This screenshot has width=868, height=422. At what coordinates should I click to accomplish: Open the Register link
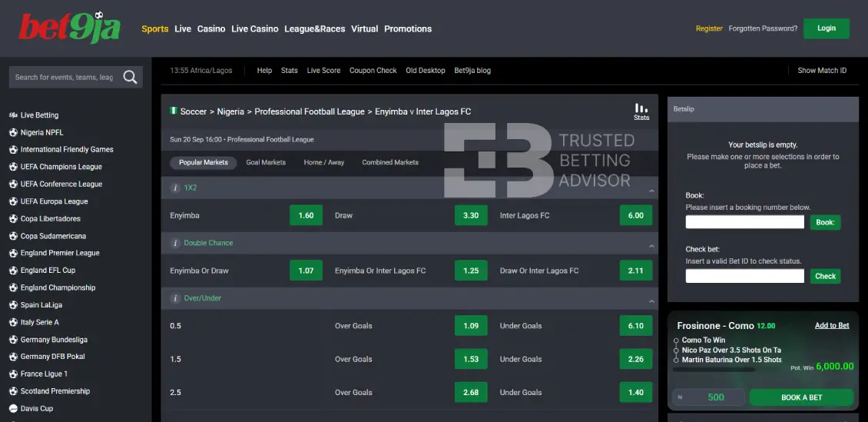(x=709, y=28)
